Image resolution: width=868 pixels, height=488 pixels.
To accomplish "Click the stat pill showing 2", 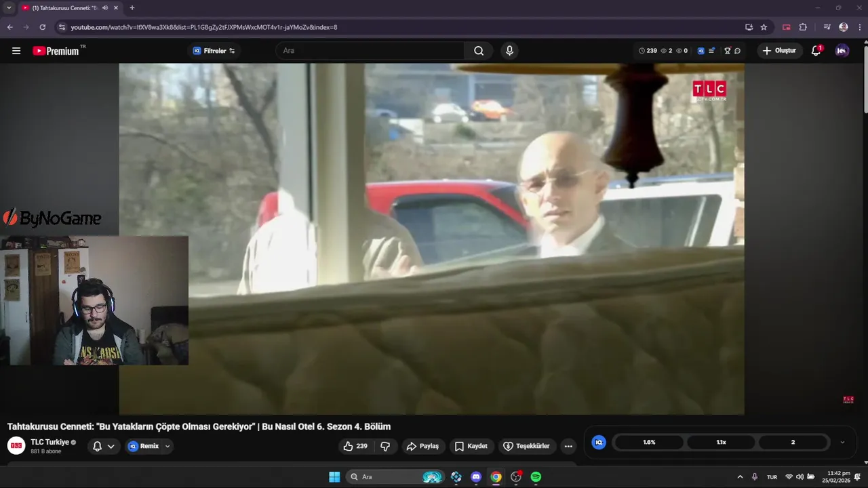I will tap(793, 442).
